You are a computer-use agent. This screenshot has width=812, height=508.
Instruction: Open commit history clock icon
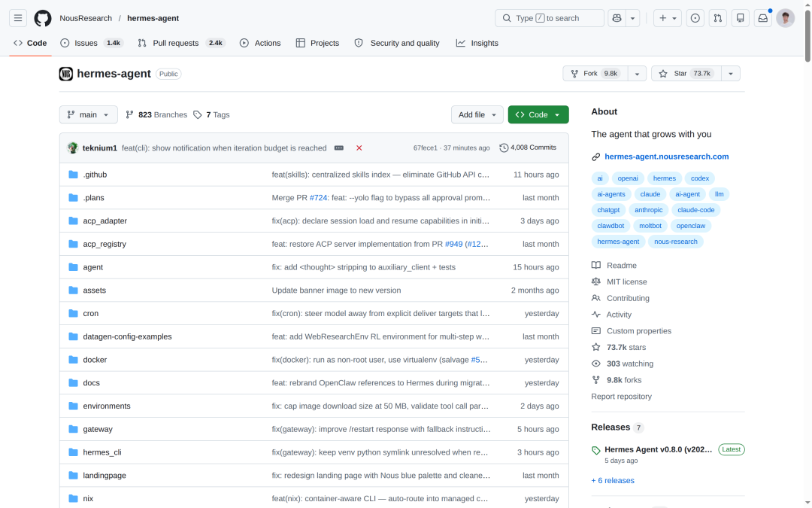pos(504,148)
